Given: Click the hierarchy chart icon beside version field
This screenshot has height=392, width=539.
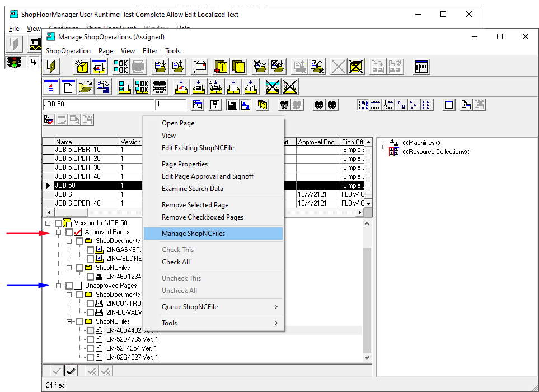Looking at the screenshot, I should pos(215,105).
